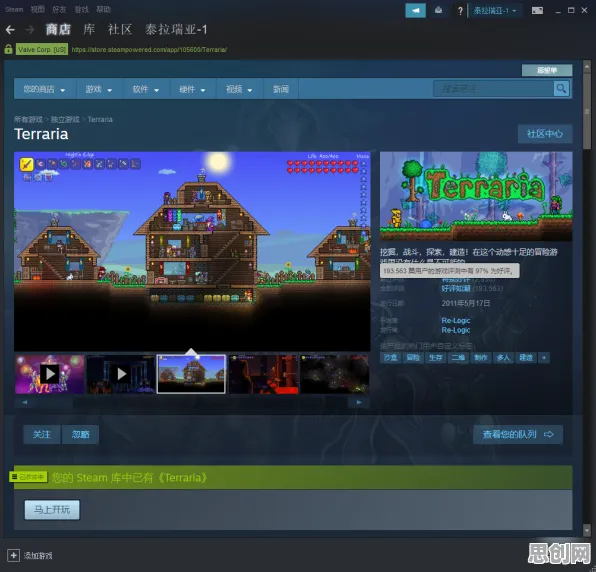Click the plus button after 建造 tag

(x=544, y=358)
